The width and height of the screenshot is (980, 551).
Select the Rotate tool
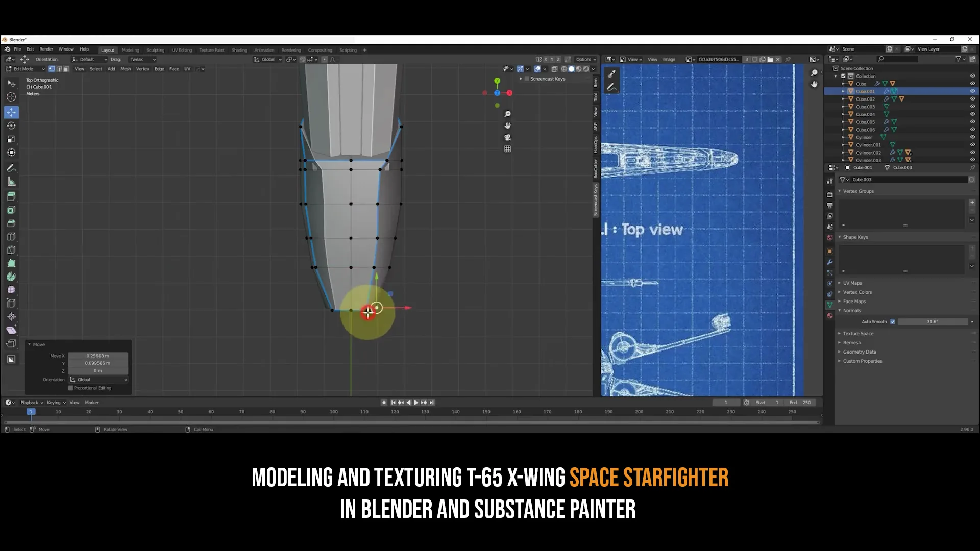coord(11,126)
